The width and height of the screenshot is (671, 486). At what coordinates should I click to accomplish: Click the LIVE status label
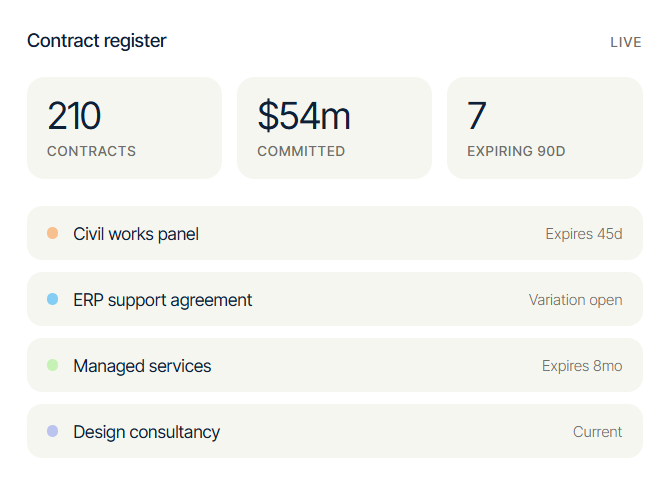[626, 42]
